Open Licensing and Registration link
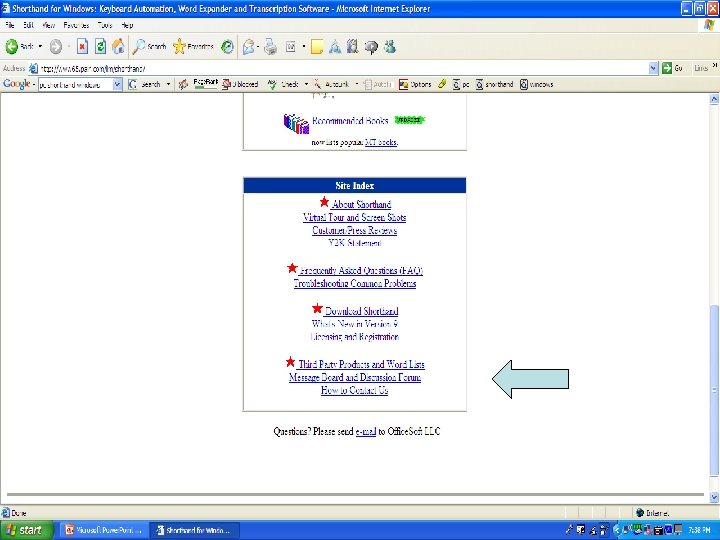This screenshot has height=540, width=720. [x=354, y=337]
